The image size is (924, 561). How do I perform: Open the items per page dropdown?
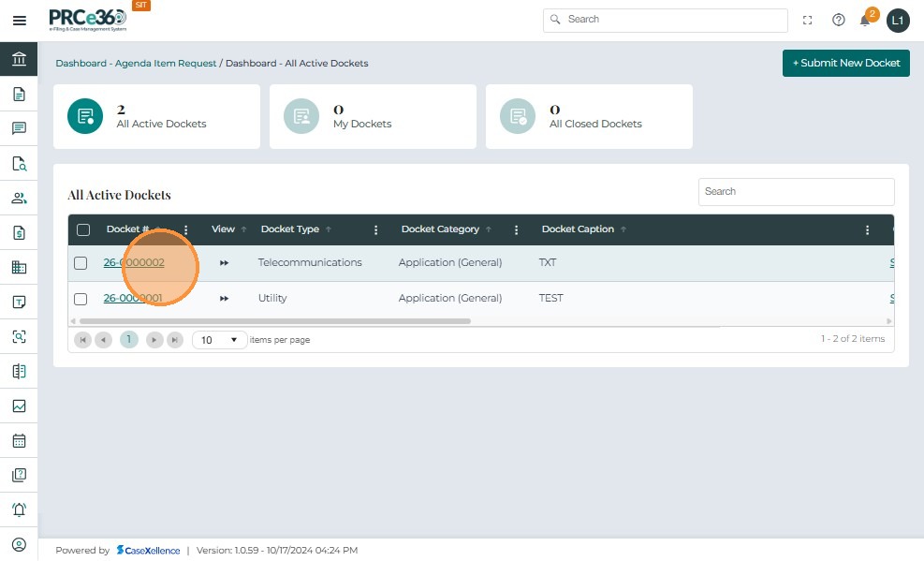pos(220,340)
